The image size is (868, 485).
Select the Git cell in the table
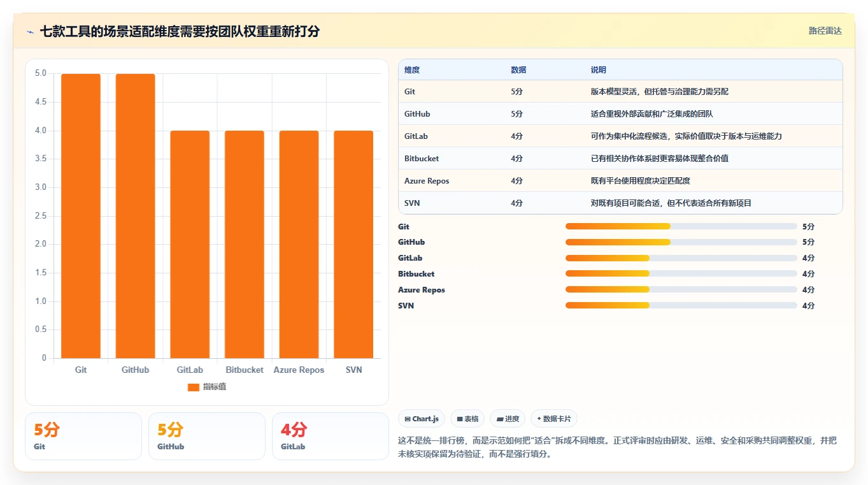pyautogui.click(x=409, y=92)
